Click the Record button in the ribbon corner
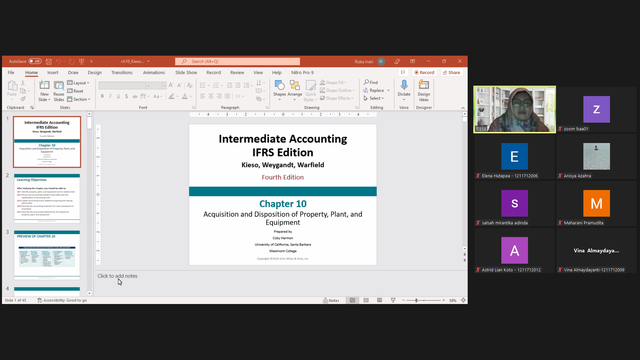Viewport: 640px width, 360px height. [x=424, y=72]
